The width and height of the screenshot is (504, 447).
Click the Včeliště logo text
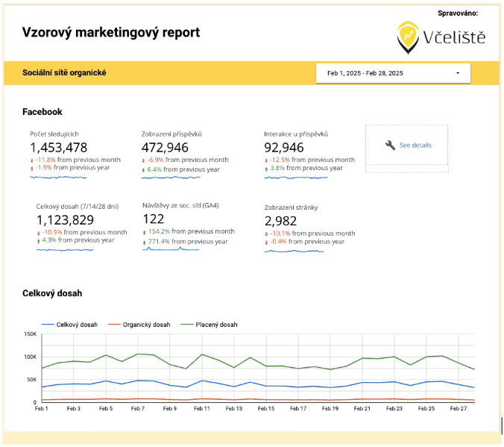pos(453,36)
